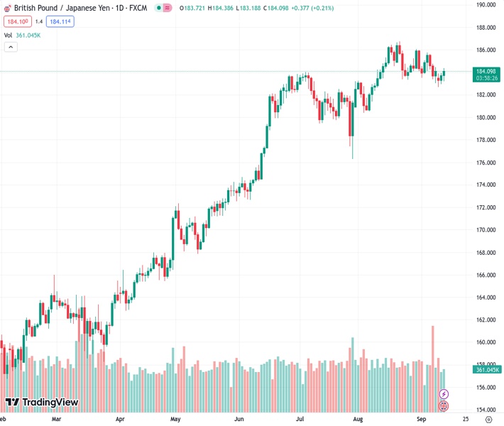Image resolution: width=504 pixels, height=426 pixels.
Task: Open the UK flag economic event icon
Action: pyautogui.click(x=444, y=406)
